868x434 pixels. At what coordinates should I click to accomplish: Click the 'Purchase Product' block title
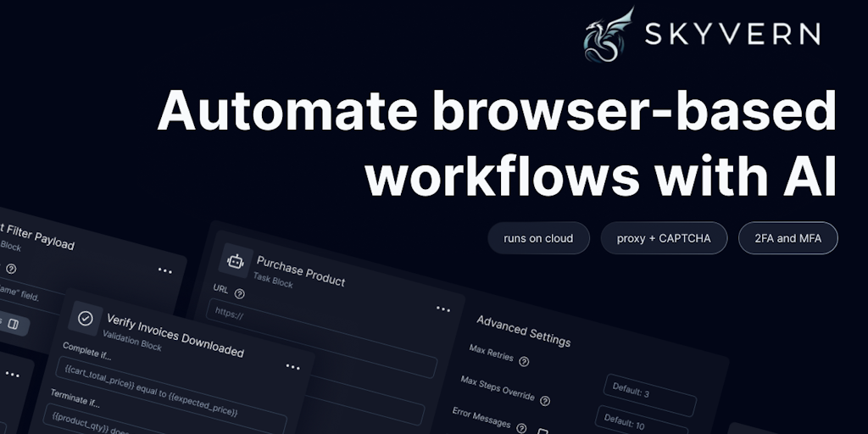[x=301, y=271]
